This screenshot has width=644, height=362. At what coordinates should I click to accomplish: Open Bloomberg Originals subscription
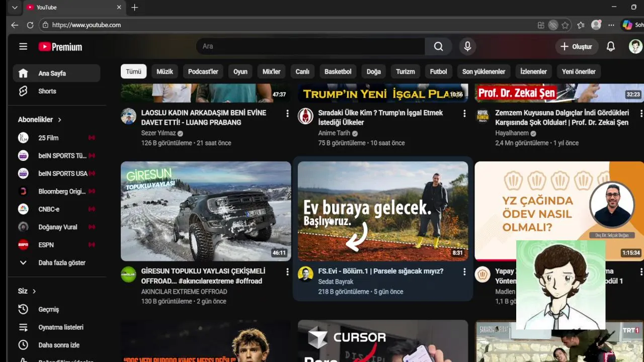56,191
